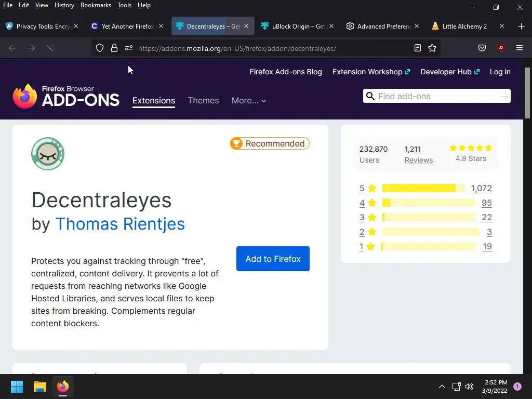The image size is (532, 399).
Task: Close the Yet Another Firefox tab
Action: point(161,26)
